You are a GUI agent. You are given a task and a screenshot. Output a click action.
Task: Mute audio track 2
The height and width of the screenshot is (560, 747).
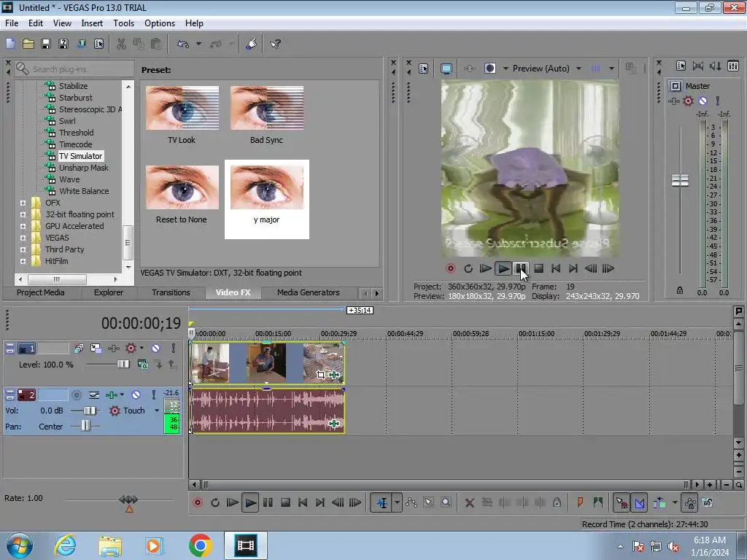136,394
